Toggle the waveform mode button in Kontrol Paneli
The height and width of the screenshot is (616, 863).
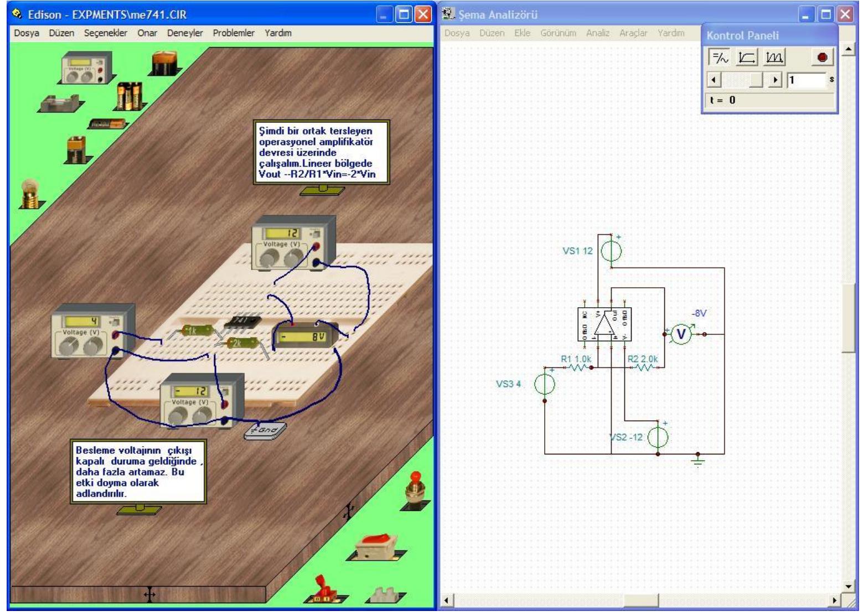774,58
